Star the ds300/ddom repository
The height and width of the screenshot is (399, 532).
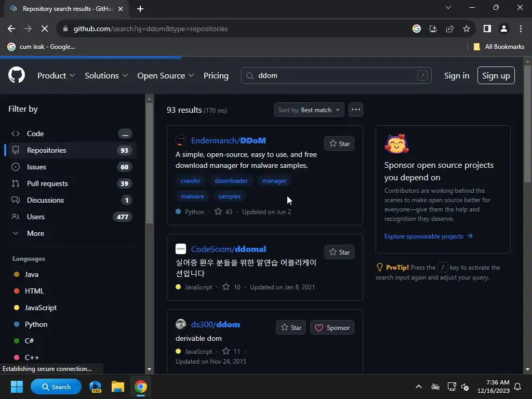(x=291, y=327)
